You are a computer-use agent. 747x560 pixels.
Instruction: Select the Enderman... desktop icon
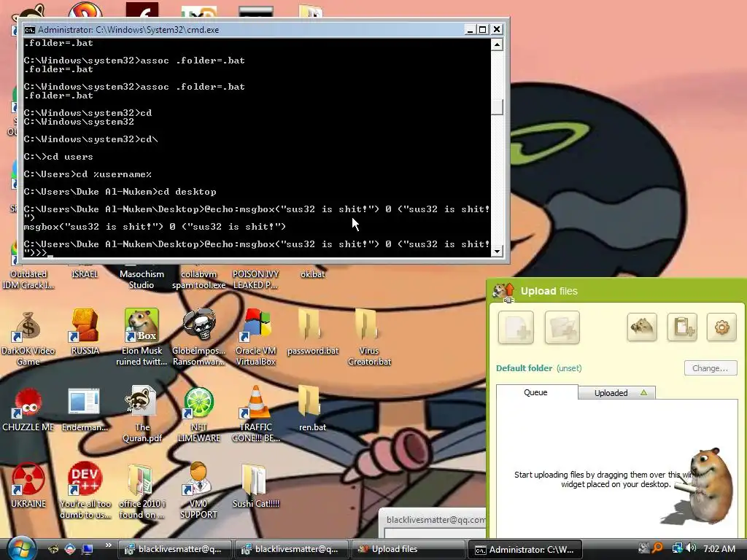coord(85,408)
